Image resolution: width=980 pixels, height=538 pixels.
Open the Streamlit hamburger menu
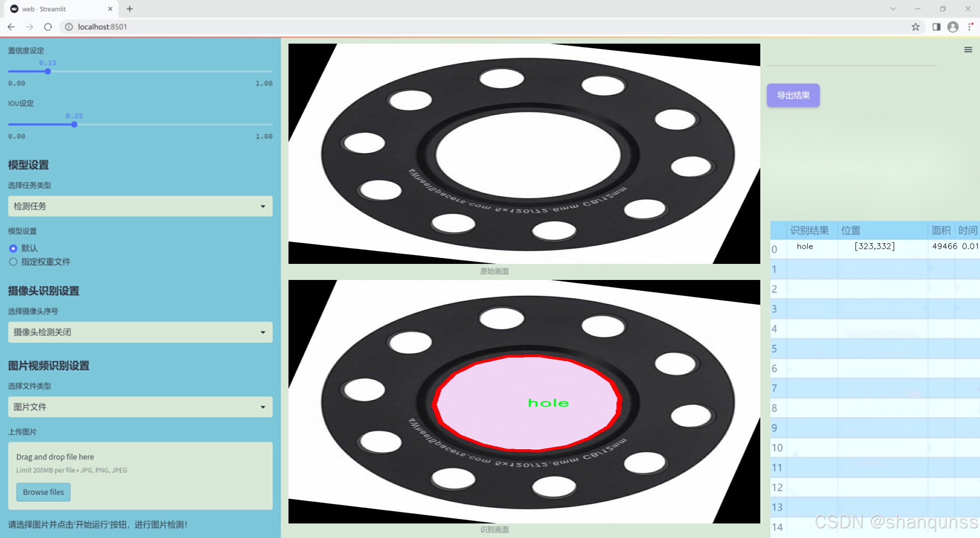click(968, 50)
